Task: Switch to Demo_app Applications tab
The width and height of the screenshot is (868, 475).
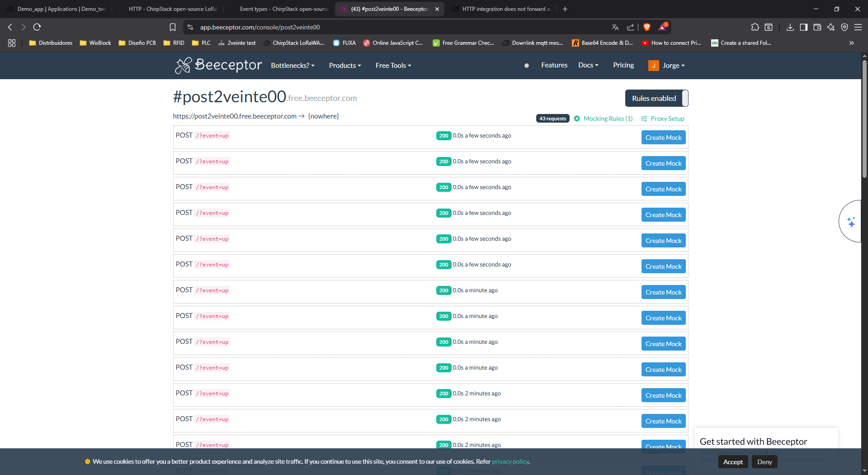Action: click(x=57, y=9)
